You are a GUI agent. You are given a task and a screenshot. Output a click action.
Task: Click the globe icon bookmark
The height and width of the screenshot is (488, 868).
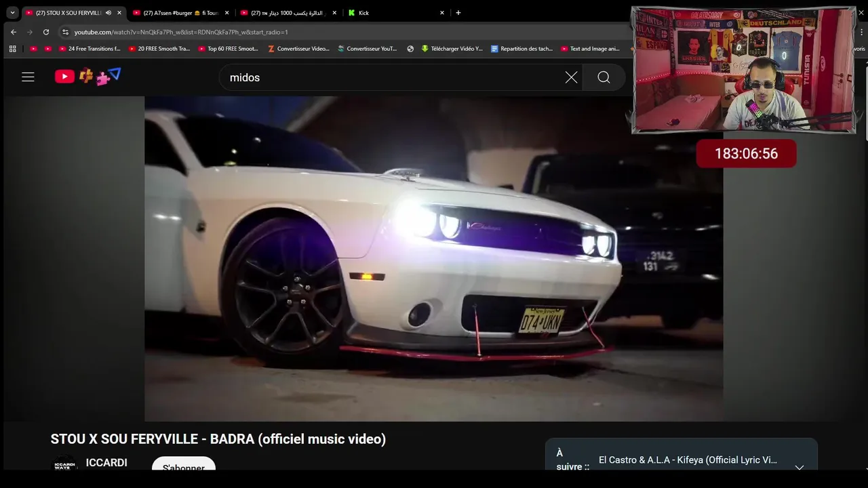coord(410,49)
